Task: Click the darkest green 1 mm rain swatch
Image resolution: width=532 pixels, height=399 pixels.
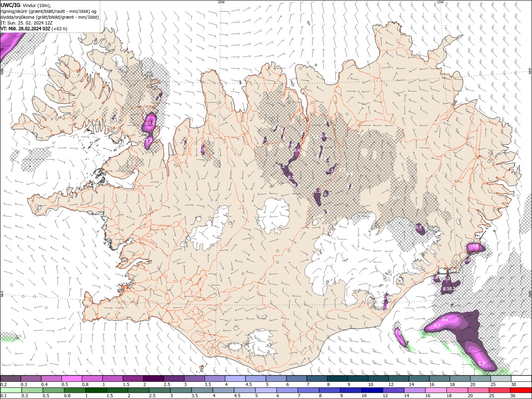Action: [x=96, y=390]
